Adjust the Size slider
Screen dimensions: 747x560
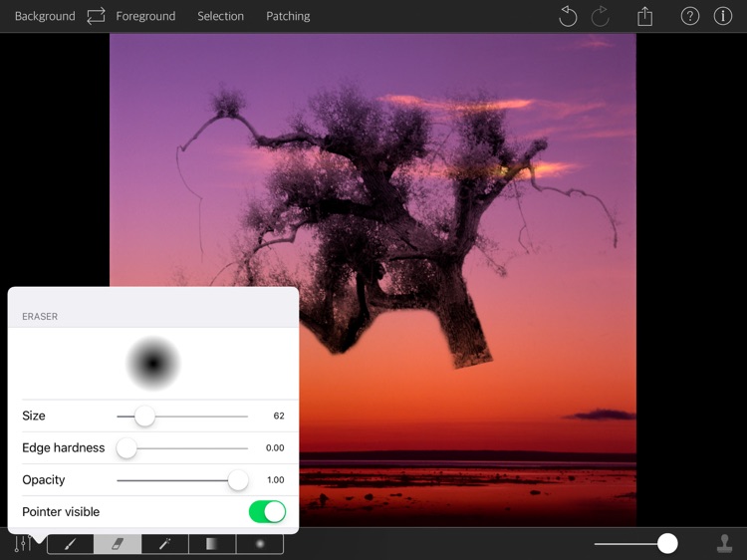[144, 417]
